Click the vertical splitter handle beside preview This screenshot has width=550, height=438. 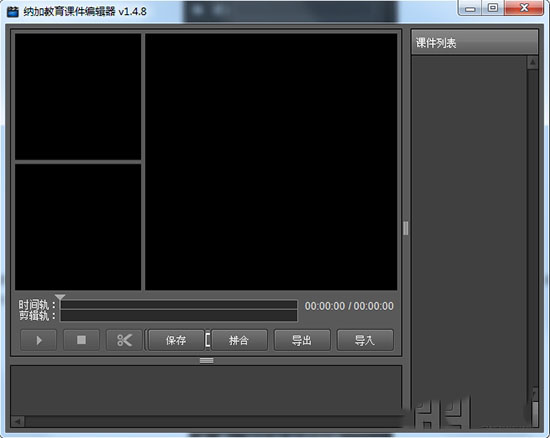tap(405, 228)
